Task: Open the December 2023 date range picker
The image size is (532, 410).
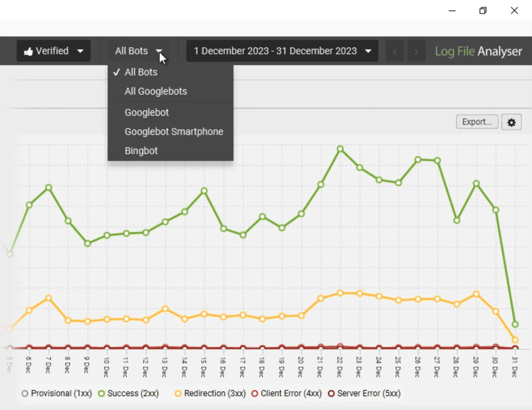Action: [x=282, y=51]
